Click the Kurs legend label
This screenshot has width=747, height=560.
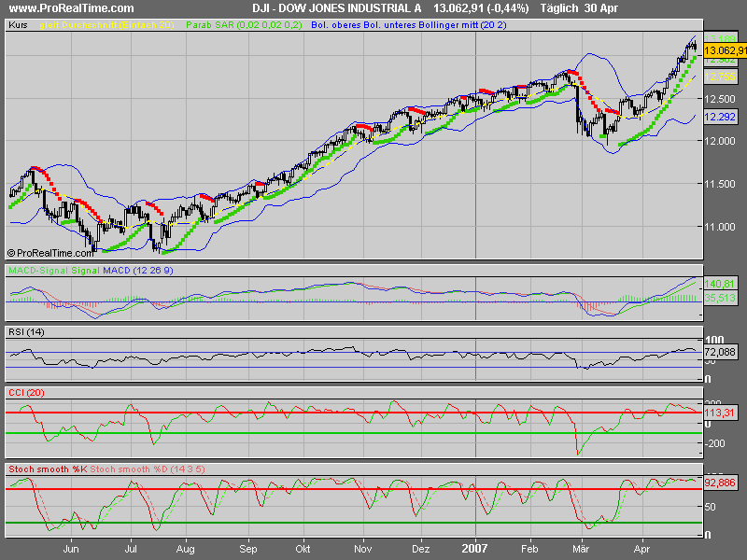click(x=18, y=25)
